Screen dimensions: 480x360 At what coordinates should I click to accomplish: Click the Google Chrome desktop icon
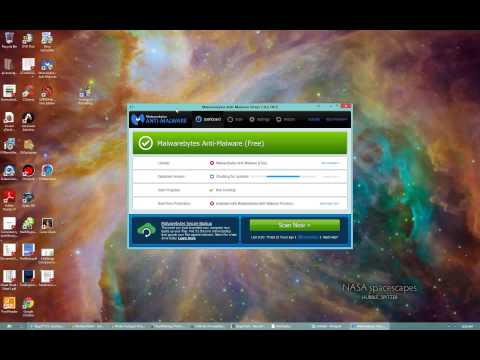tap(28, 307)
